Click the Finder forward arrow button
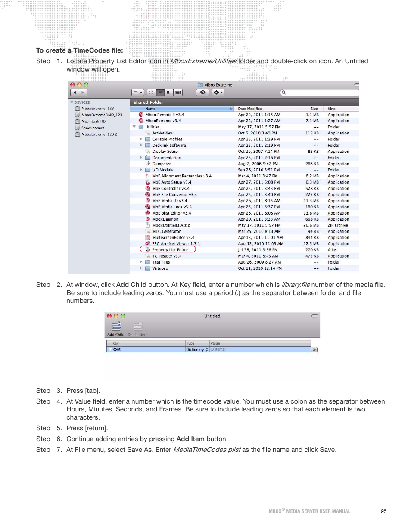The image size is (411, 532). point(83,93)
